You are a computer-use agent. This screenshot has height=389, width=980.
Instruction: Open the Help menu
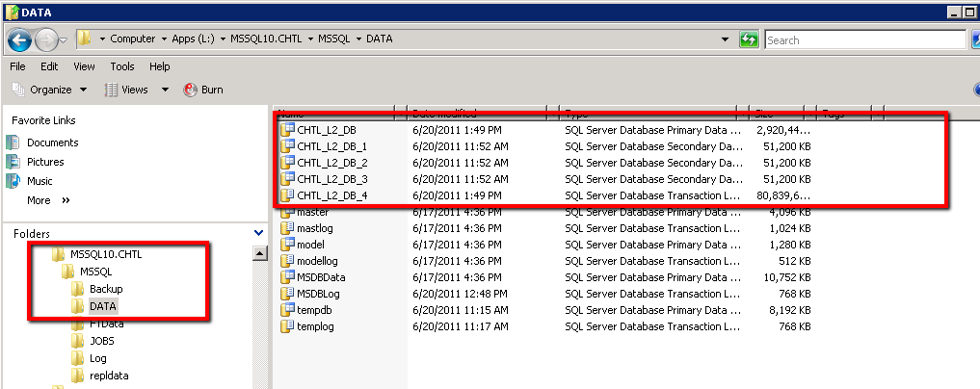pyautogui.click(x=159, y=66)
